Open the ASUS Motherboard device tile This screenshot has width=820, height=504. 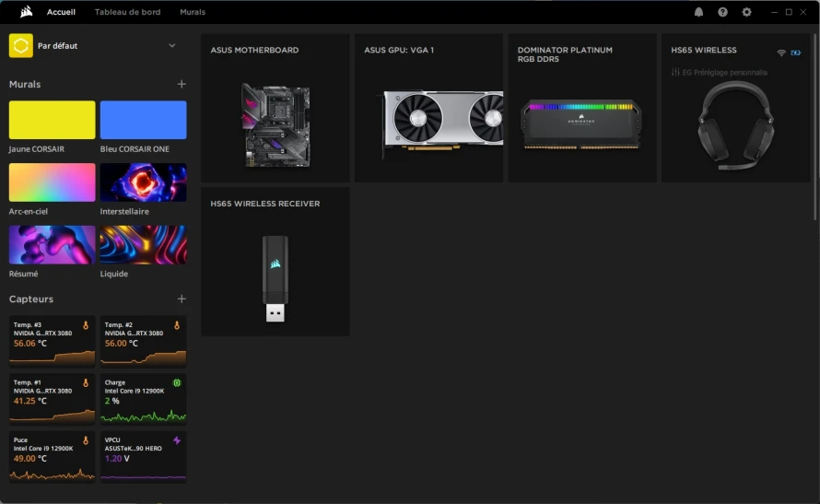[275, 108]
